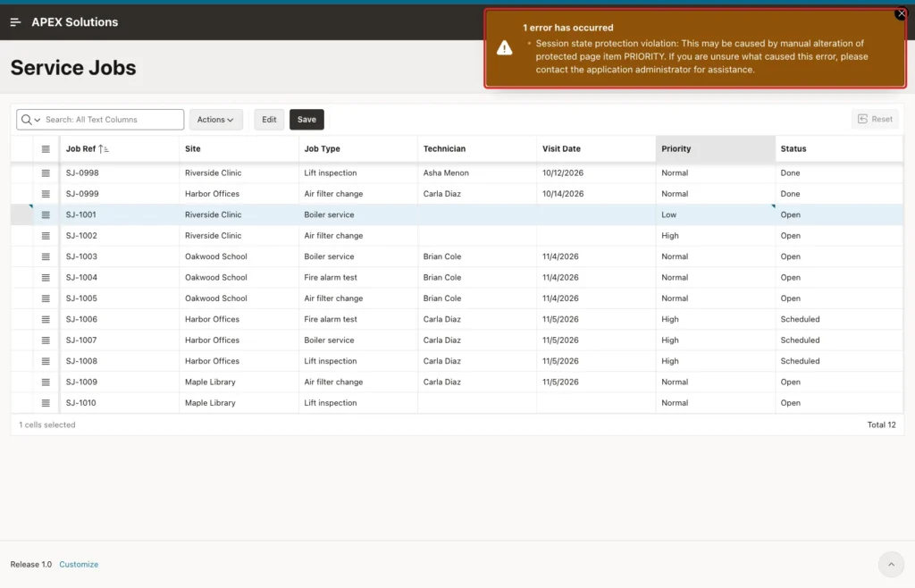This screenshot has width=915, height=588.
Task: Open row actions menu for SJ-1001
Action: [46, 214]
